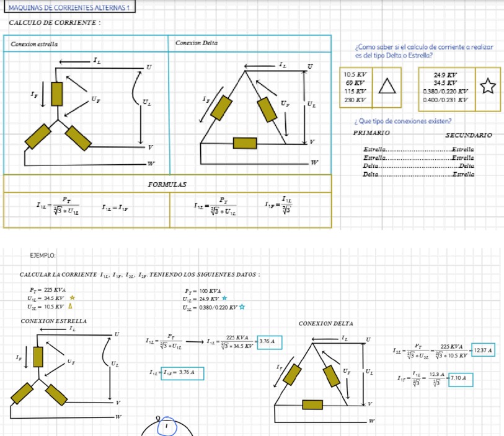504x436 pixels.
Task: Click the blue star next to 0.380/0.220 KV example data
Action: pos(242,307)
